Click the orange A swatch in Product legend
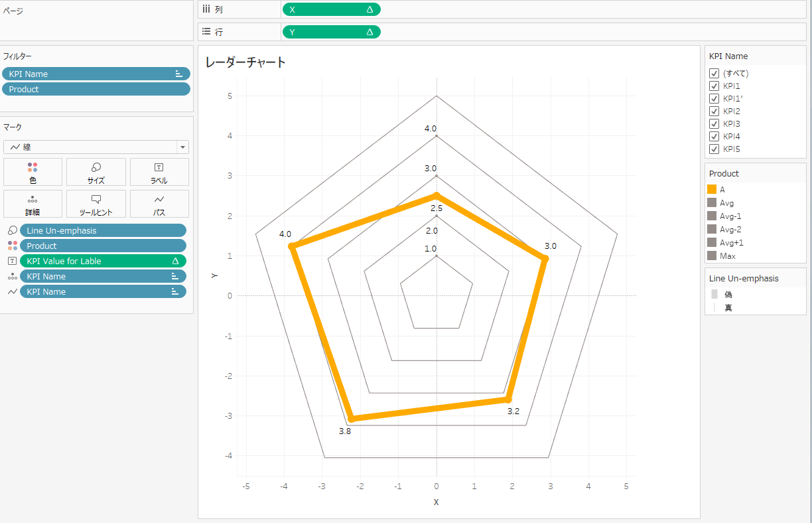Viewport: 812px width, 523px height. [x=712, y=189]
